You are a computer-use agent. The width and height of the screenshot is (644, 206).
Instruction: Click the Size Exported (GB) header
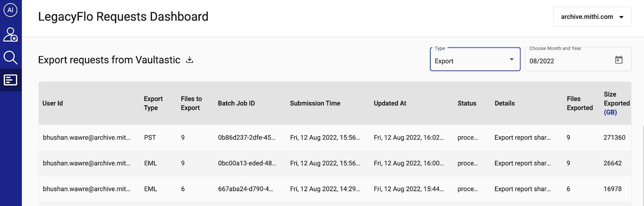[x=616, y=103]
